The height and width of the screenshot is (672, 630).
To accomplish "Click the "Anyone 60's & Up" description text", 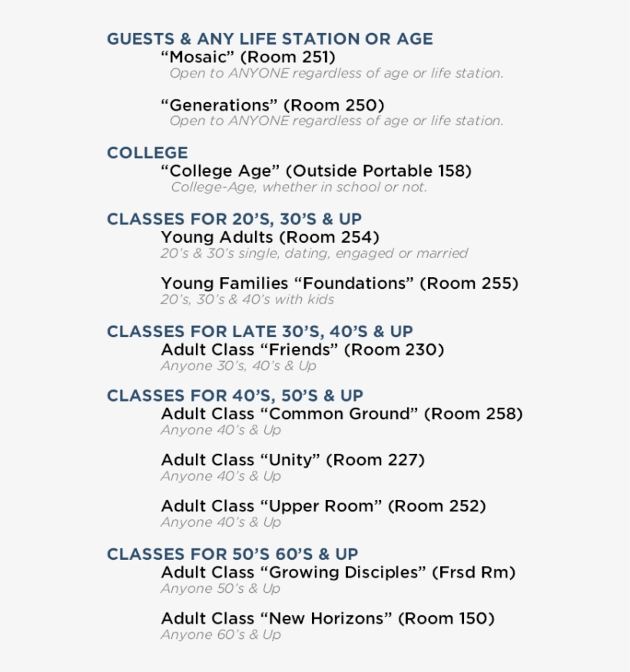I will [x=220, y=635].
